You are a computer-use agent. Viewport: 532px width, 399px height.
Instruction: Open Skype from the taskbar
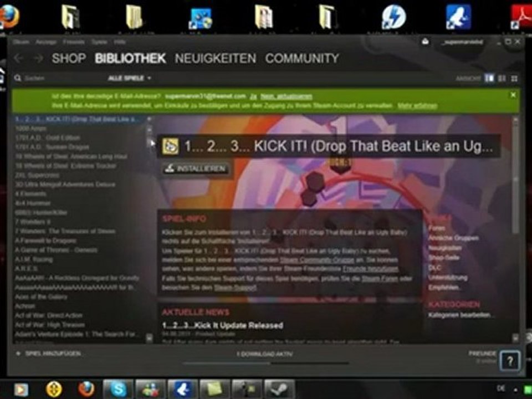(117, 389)
